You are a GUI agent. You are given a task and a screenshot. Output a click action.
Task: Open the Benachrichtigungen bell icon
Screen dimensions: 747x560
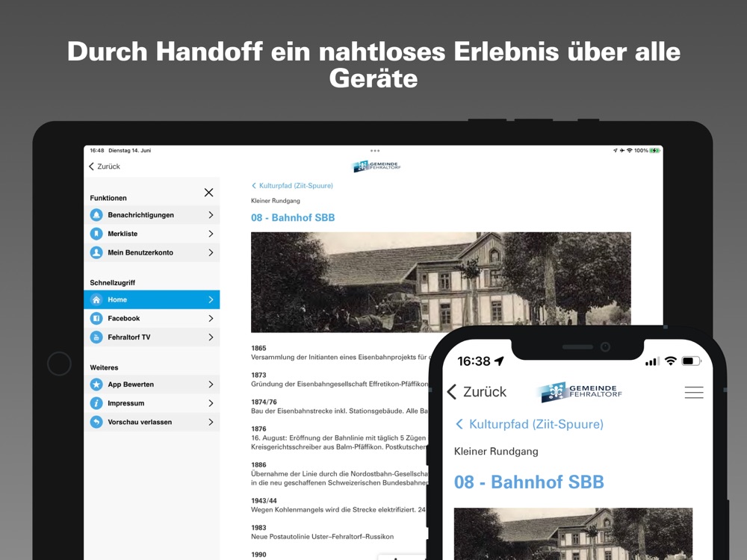click(96, 215)
